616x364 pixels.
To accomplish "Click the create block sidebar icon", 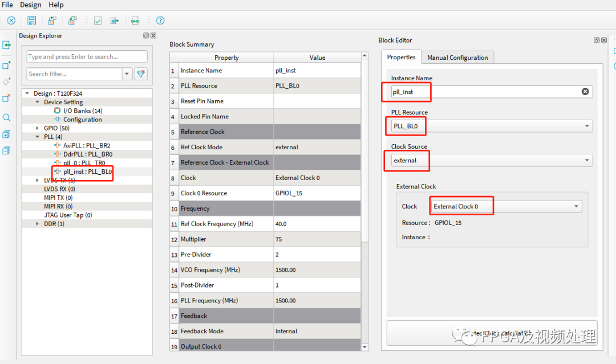I will click(x=7, y=65).
